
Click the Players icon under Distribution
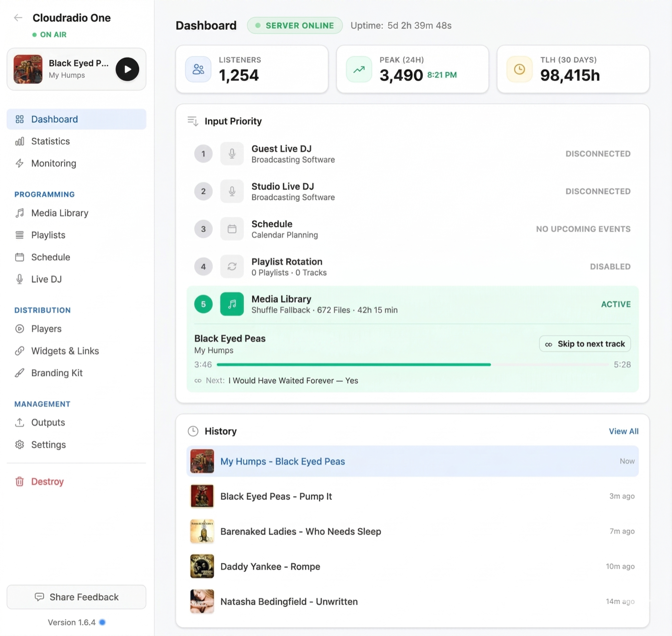point(20,329)
